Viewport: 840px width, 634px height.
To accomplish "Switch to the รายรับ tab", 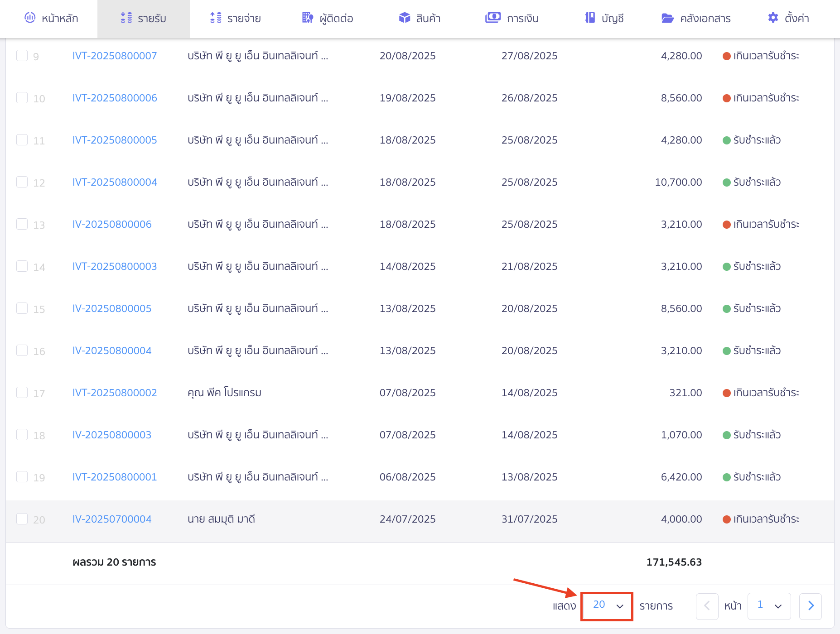I will pos(144,19).
